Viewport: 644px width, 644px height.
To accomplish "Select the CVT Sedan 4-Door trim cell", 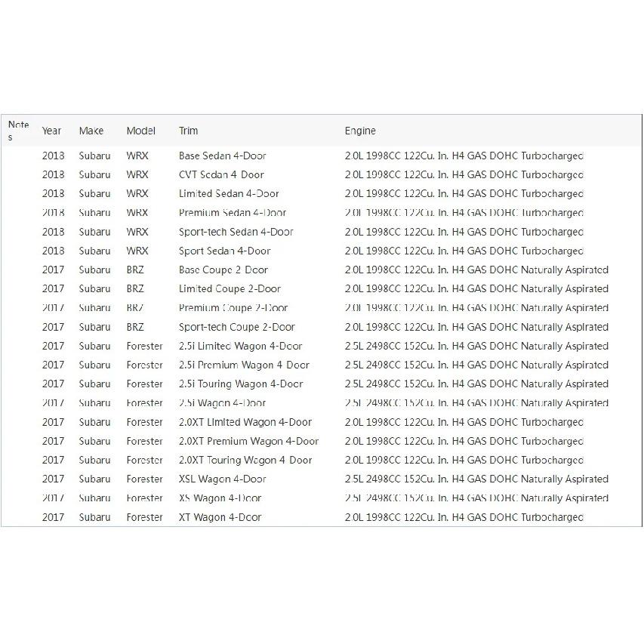I will point(221,174).
